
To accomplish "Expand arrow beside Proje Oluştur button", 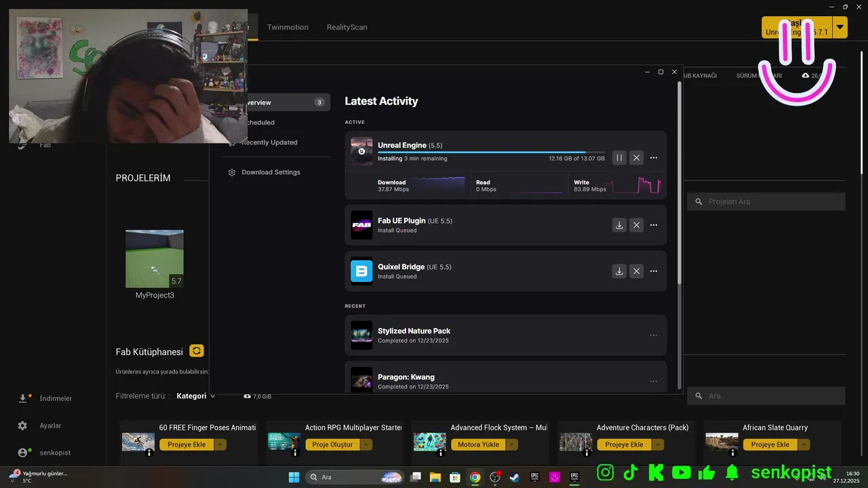I will (x=367, y=445).
